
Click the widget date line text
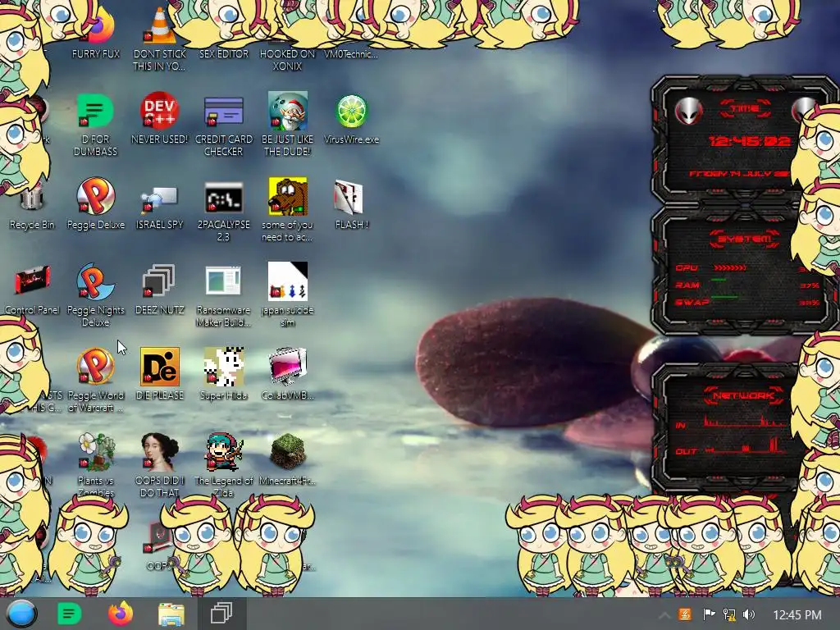coord(739,174)
